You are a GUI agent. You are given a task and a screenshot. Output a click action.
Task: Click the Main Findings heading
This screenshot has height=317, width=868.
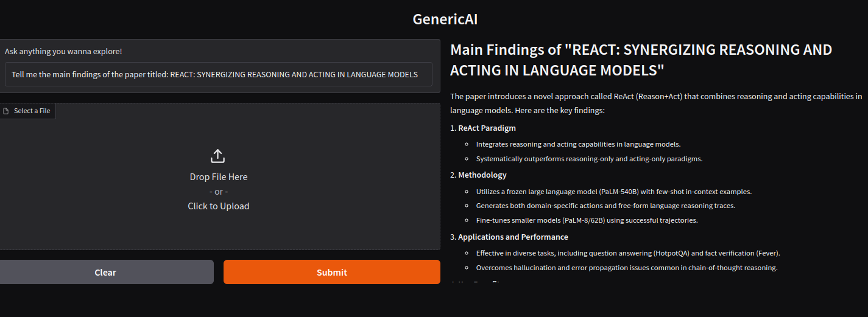[641, 60]
